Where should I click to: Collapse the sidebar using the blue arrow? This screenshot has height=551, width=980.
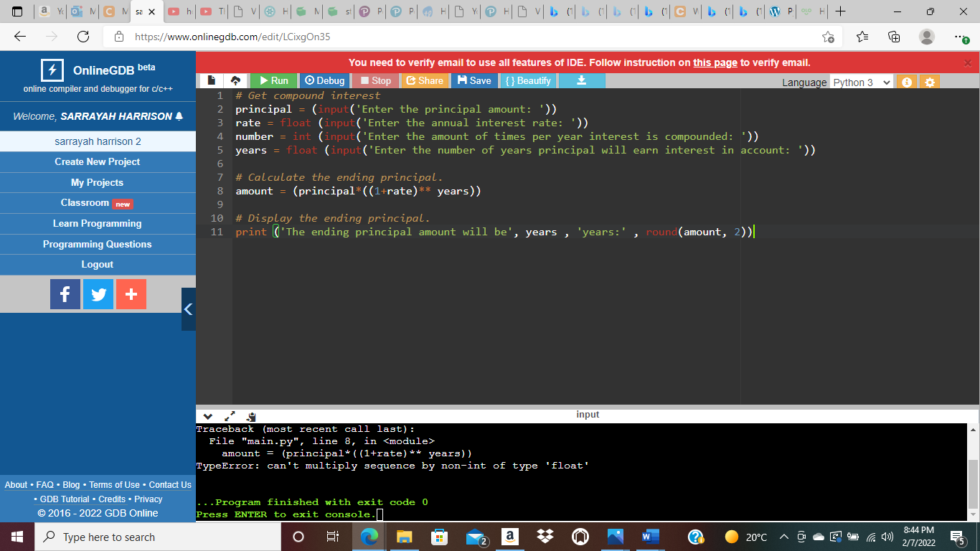click(x=189, y=309)
